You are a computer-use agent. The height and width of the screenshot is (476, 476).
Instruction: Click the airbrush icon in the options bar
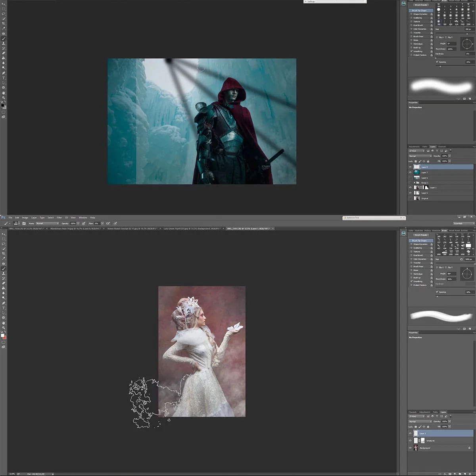tap(108, 223)
